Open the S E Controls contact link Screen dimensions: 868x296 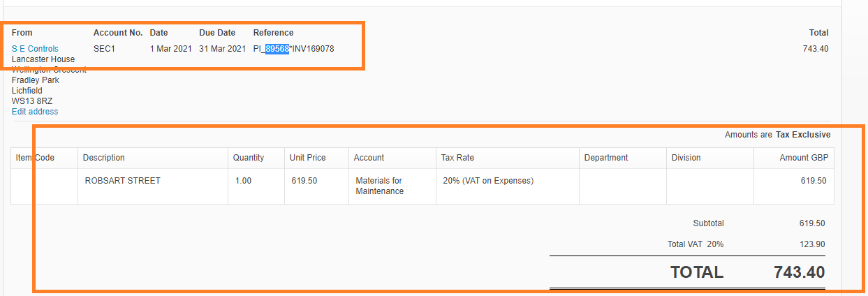35,49
